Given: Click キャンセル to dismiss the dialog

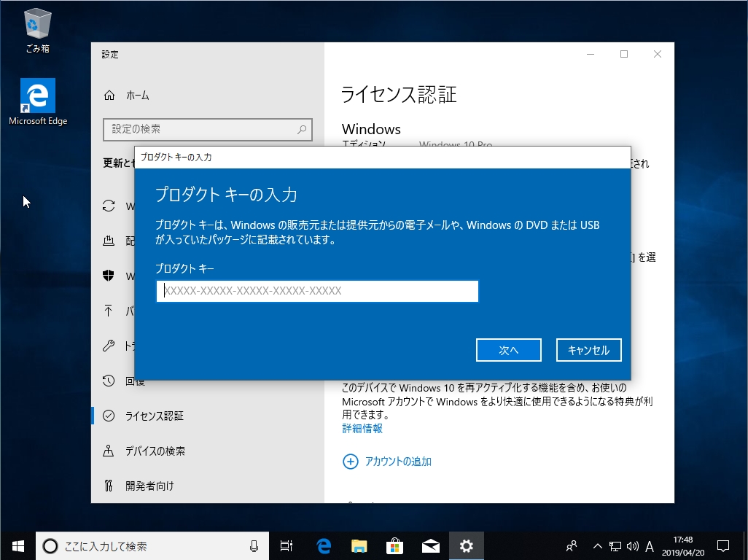Looking at the screenshot, I should click(588, 350).
